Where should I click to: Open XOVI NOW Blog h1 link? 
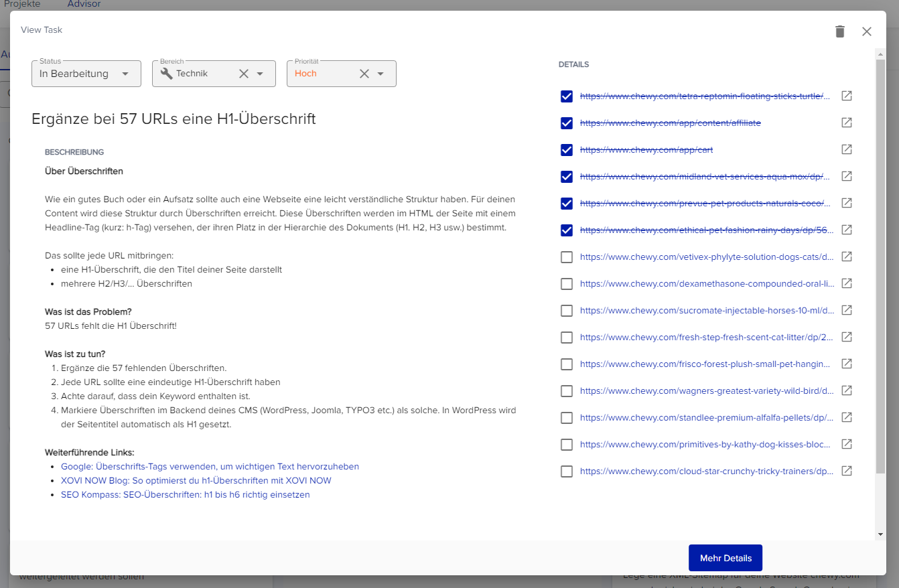(x=196, y=480)
